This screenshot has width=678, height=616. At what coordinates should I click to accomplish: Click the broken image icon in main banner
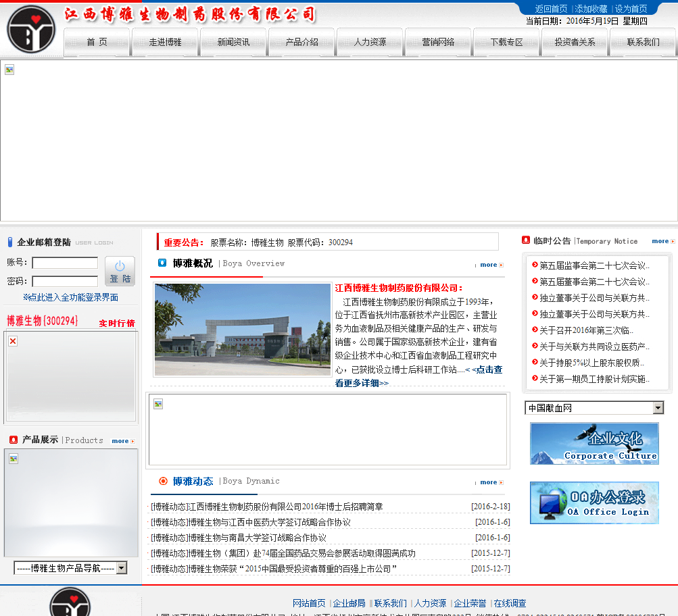point(9,70)
